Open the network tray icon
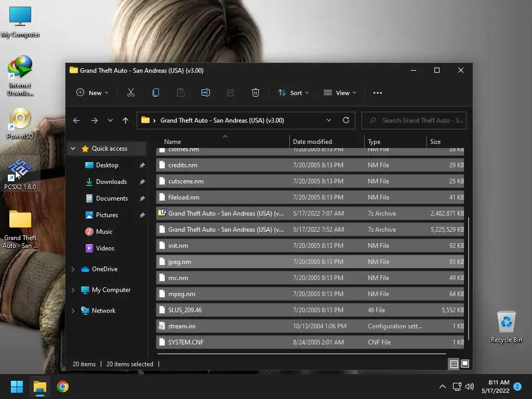The image size is (532, 399). pyautogui.click(x=457, y=387)
